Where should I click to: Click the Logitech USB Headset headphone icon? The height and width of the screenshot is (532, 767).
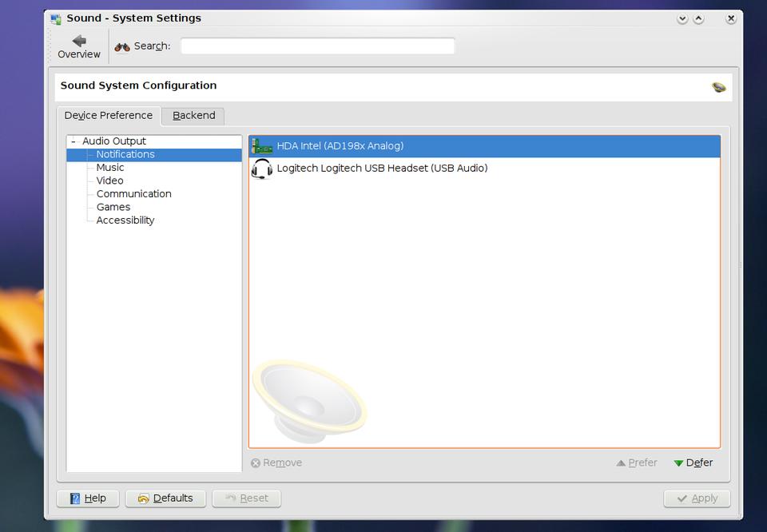coord(262,169)
